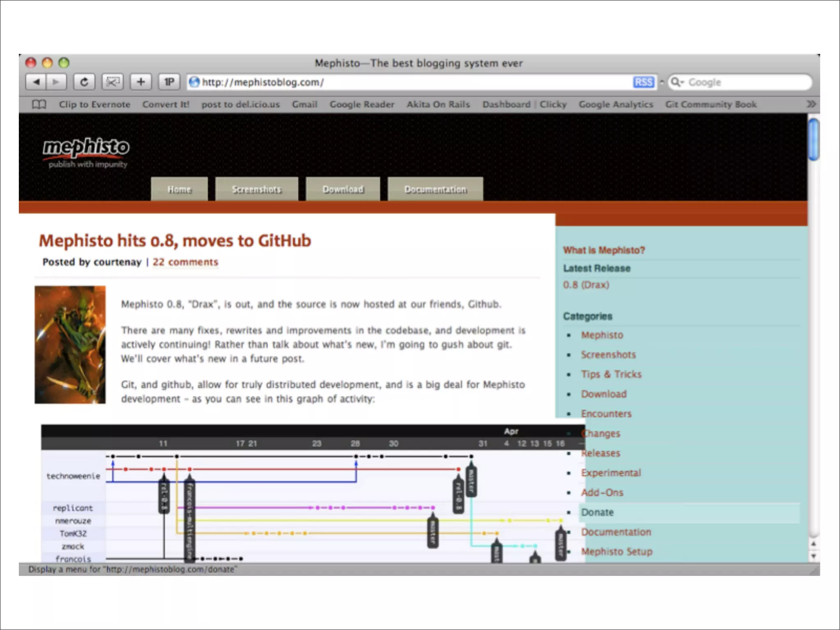Click the browser back arrow button
Screen dimensions: 840x630
(36, 82)
